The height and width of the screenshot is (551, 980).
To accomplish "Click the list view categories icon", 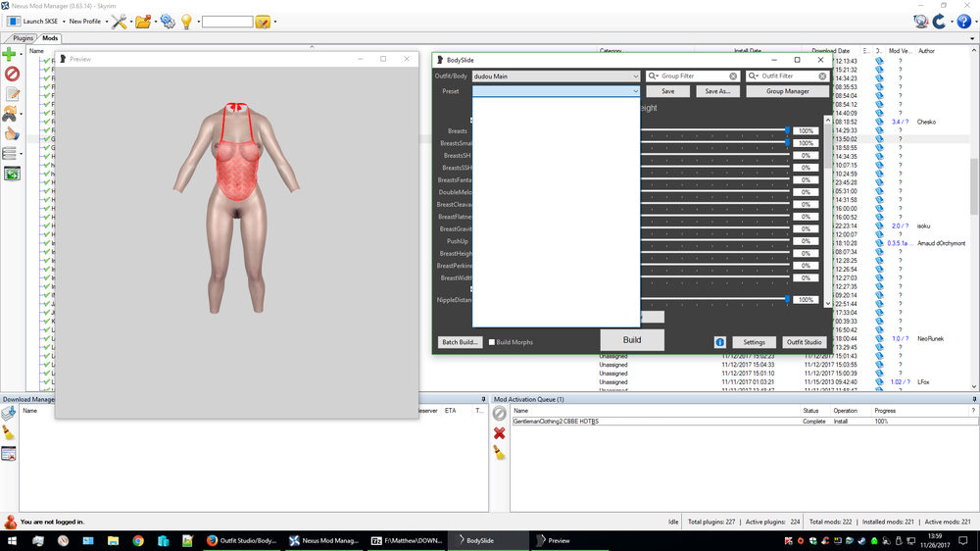I will click(10, 153).
